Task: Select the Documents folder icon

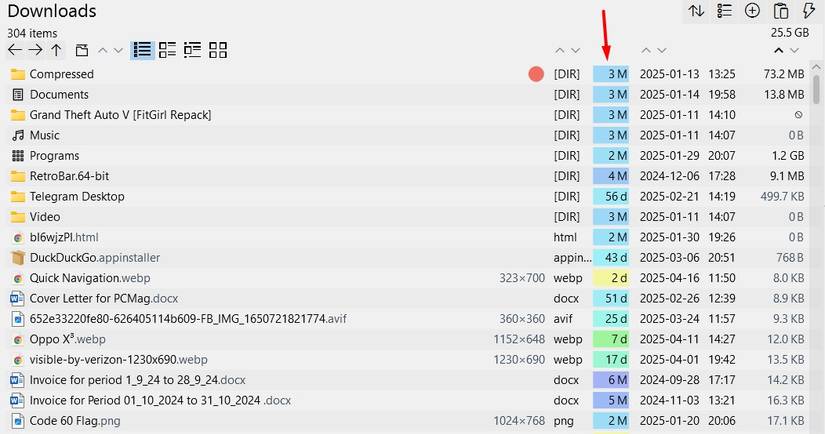Action: coord(18,95)
